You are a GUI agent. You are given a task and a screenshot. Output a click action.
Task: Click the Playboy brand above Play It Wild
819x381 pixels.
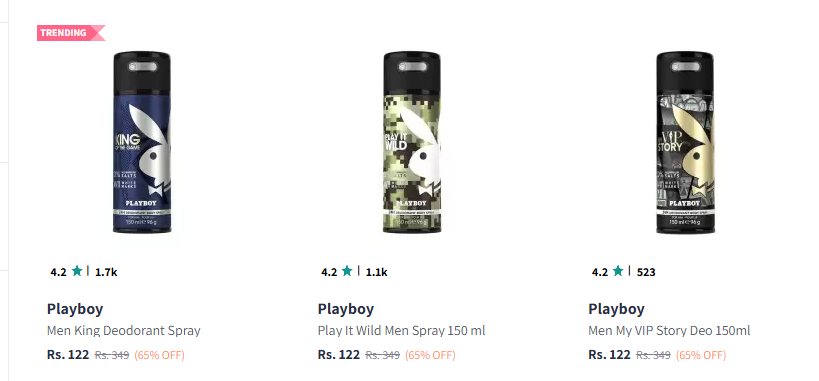[x=346, y=309]
